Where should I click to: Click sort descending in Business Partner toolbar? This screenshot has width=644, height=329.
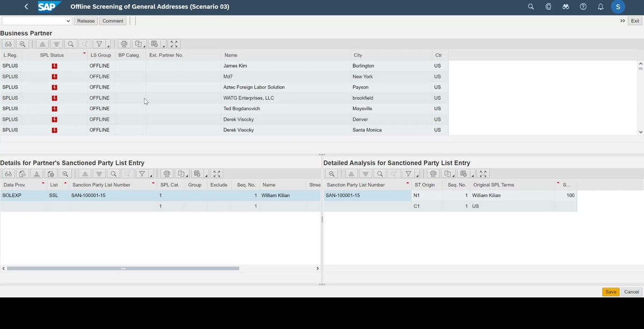57,44
